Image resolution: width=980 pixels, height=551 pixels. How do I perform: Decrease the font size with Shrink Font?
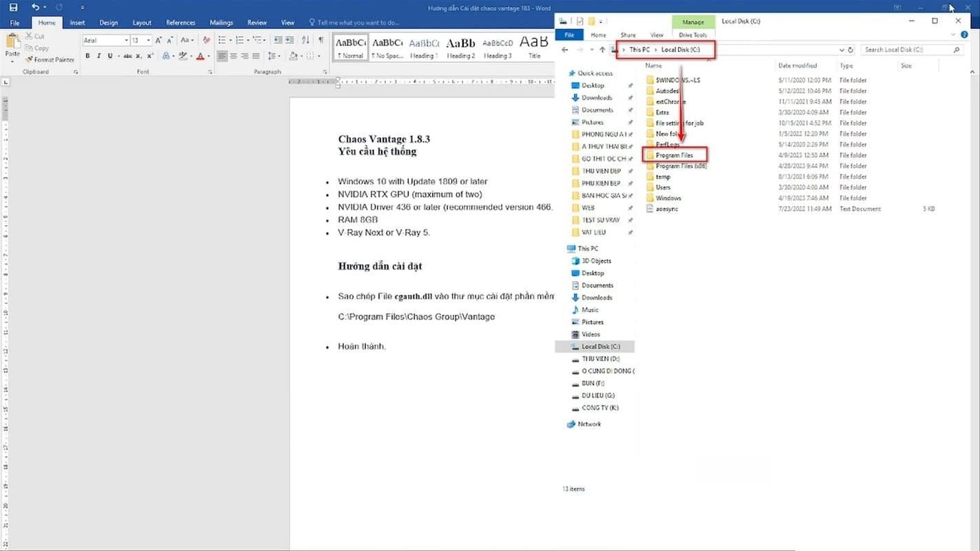pos(170,41)
